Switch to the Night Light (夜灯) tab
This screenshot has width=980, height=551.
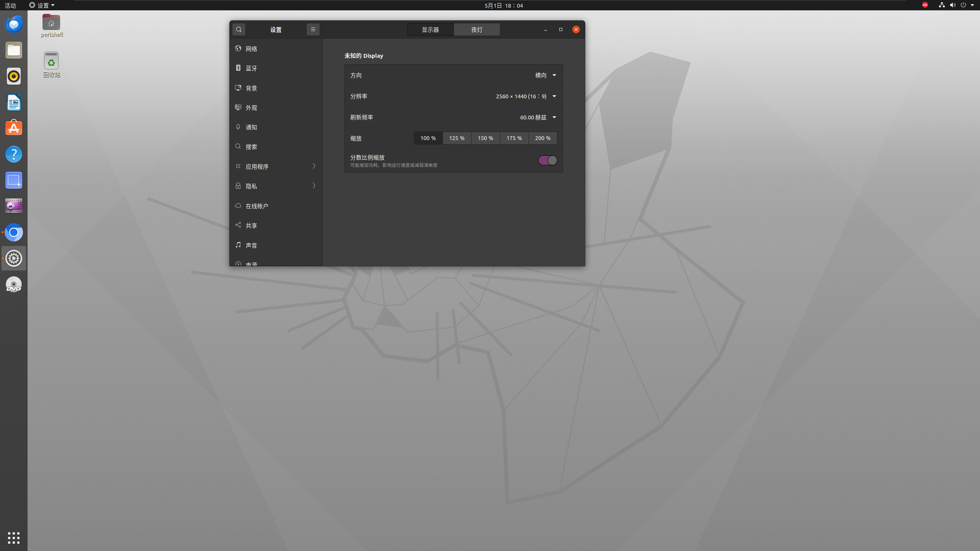(477, 29)
